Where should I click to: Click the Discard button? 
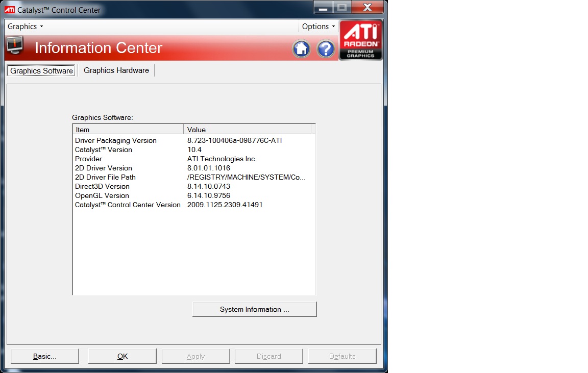click(x=269, y=356)
